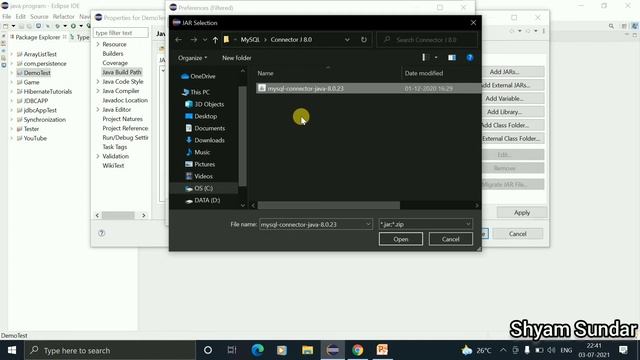
Task: Go forward in JAR Selection dialog
Action: [193, 40]
